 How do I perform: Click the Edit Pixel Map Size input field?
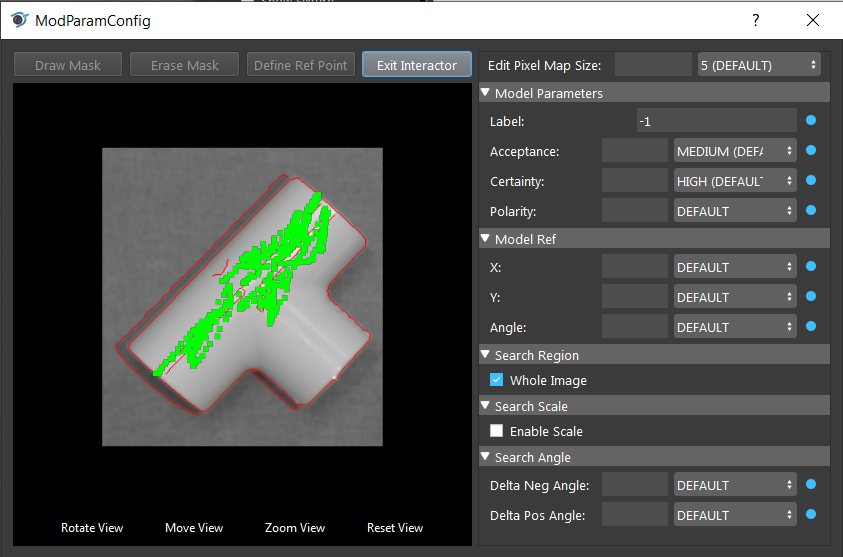653,65
